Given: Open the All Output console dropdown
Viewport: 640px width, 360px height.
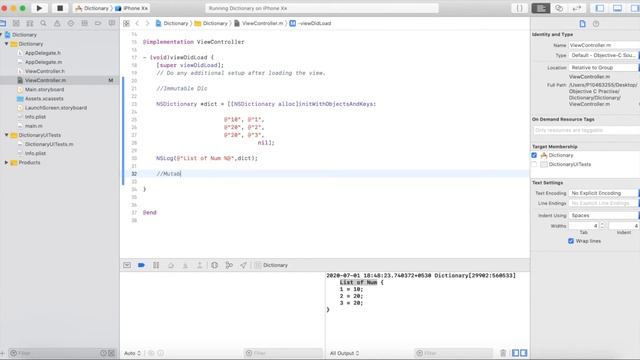Looking at the screenshot, I should pos(344,353).
